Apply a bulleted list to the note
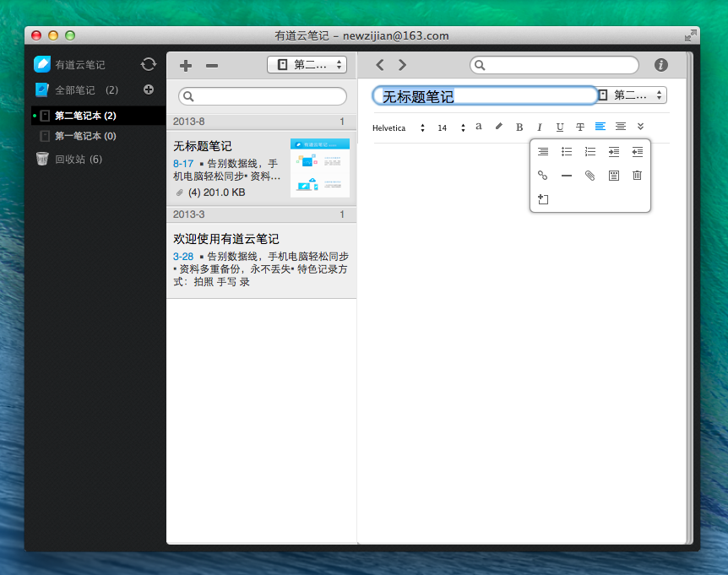 pyautogui.click(x=567, y=152)
